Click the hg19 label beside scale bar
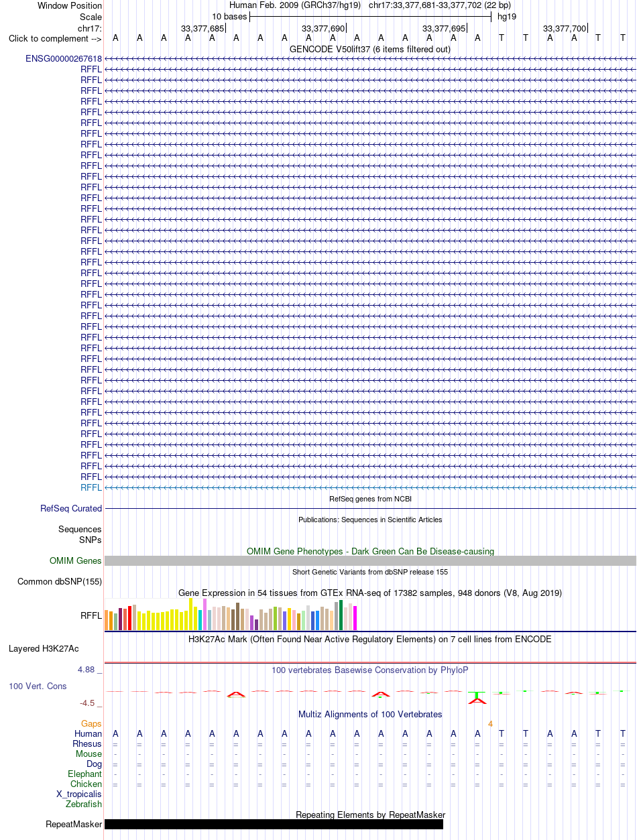 tap(507, 17)
